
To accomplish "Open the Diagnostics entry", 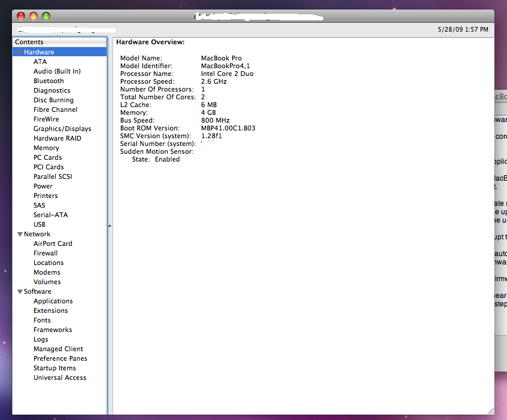I will [51, 90].
